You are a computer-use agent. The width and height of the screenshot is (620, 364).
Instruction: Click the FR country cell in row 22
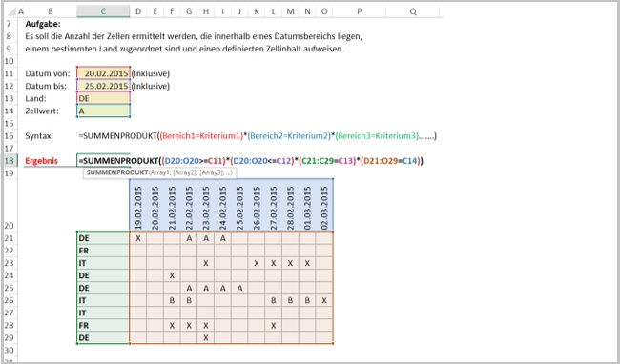(x=103, y=251)
